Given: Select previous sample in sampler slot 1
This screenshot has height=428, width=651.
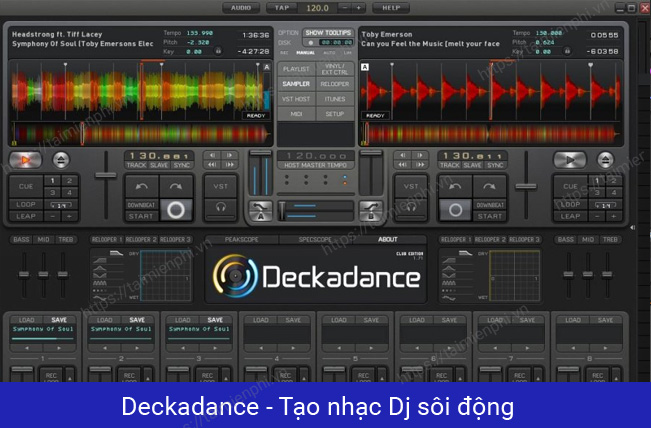Looking at the screenshot, I should (27, 348).
